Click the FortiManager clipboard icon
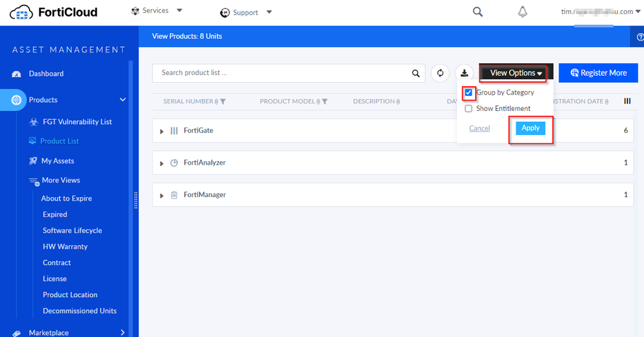This screenshot has height=337, width=644. (x=174, y=195)
